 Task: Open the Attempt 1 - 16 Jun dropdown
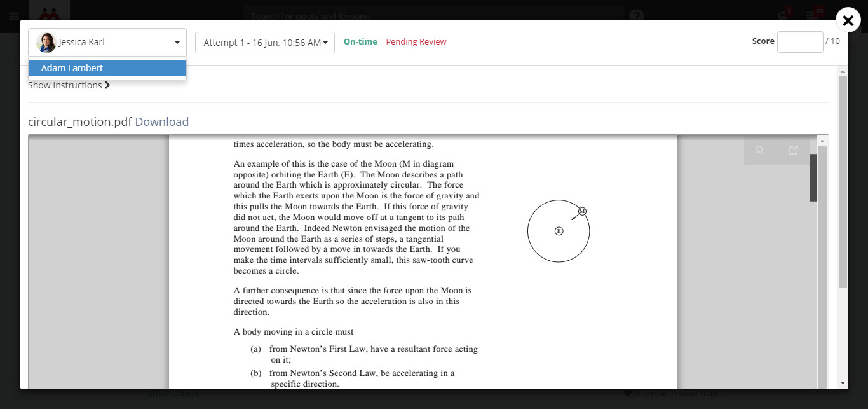(265, 43)
